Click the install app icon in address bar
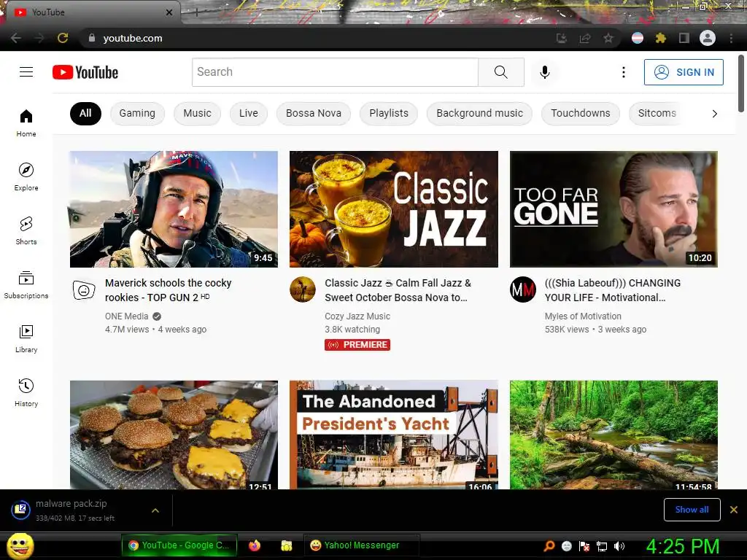The image size is (747, 560). click(x=562, y=38)
